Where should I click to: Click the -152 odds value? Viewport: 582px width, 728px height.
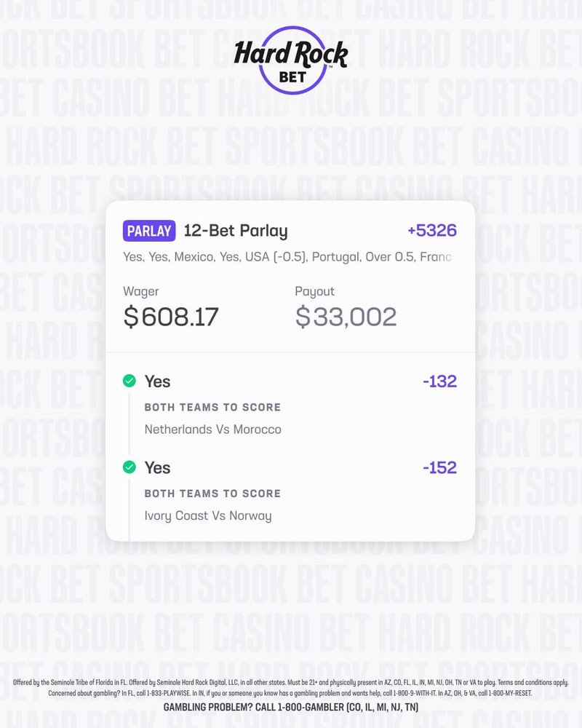439,467
